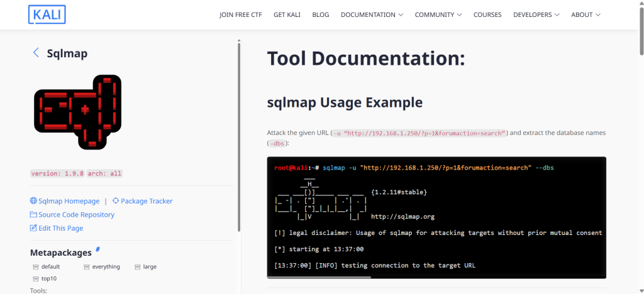
Task: Expand the Documentation dropdown menu
Action: click(x=372, y=14)
